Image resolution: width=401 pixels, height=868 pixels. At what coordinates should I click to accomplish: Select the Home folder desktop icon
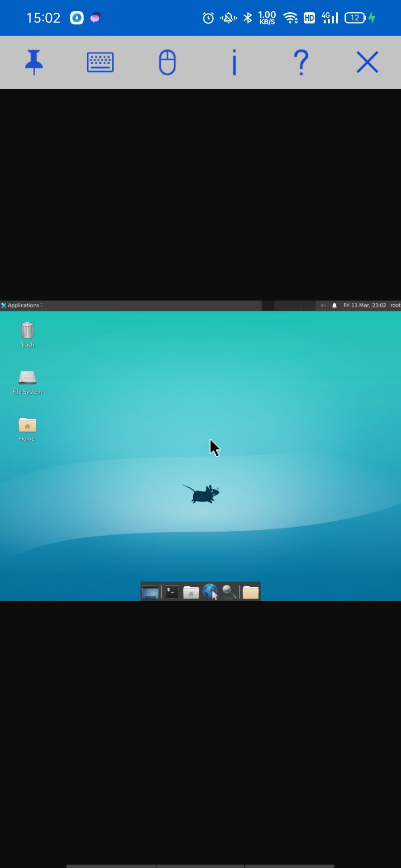27,429
